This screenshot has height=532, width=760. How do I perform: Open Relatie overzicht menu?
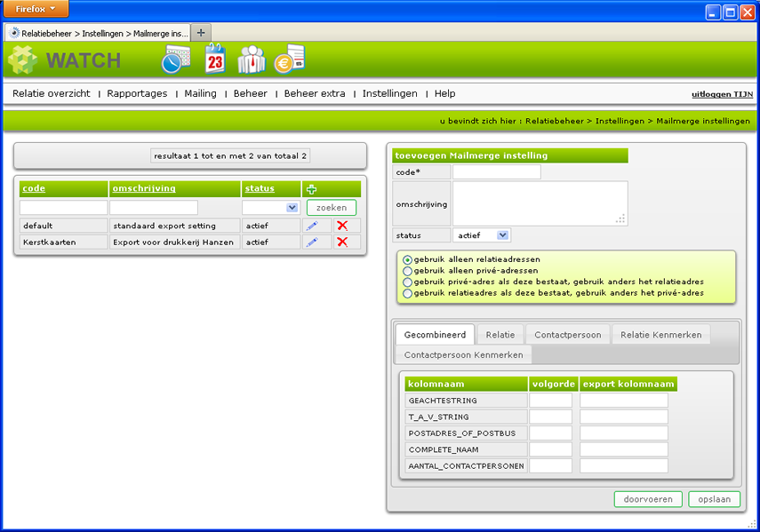pyautogui.click(x=52, y=93)
